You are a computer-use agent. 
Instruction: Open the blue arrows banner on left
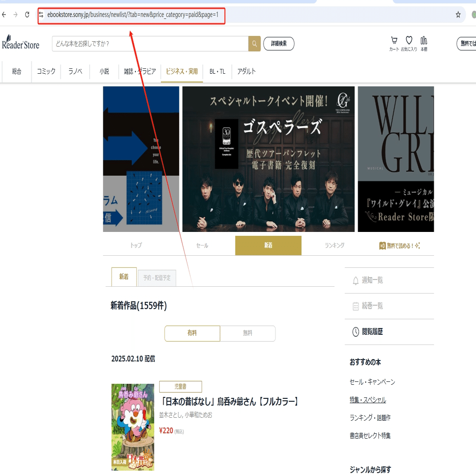click(x=141, y=159)
